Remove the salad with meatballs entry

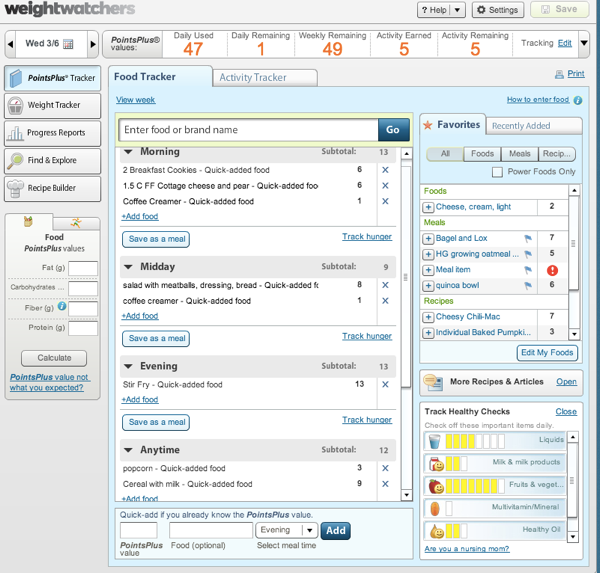pos(385,285)
